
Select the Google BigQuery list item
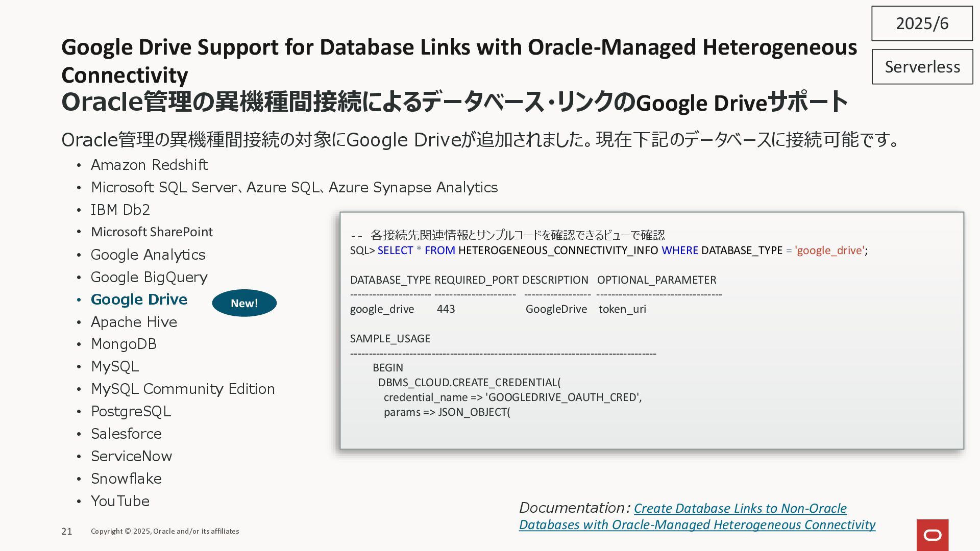(x=149, y=277)
